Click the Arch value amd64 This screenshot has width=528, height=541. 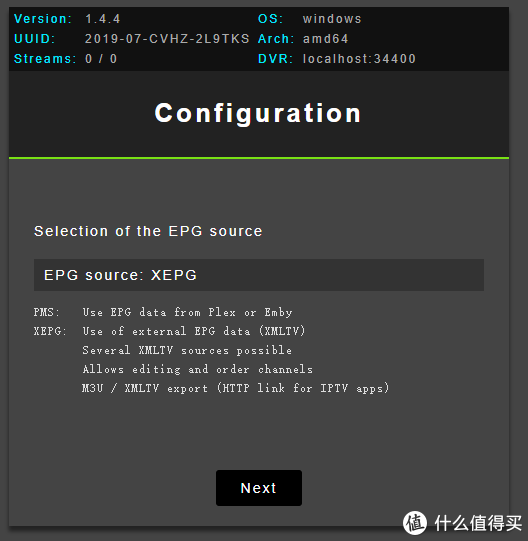pyautogui.click(x=325, y=39)
